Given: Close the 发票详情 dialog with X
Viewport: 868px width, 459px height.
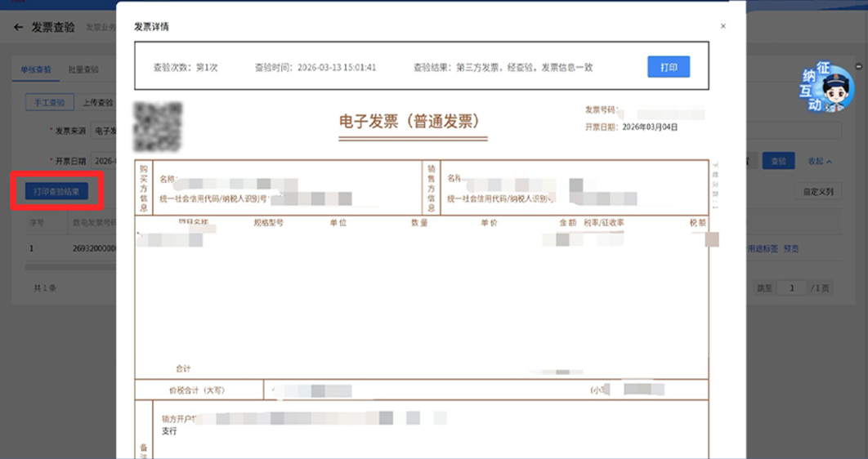Looking at the screenshot, I should pyautogui.click(x=723, y=26).
